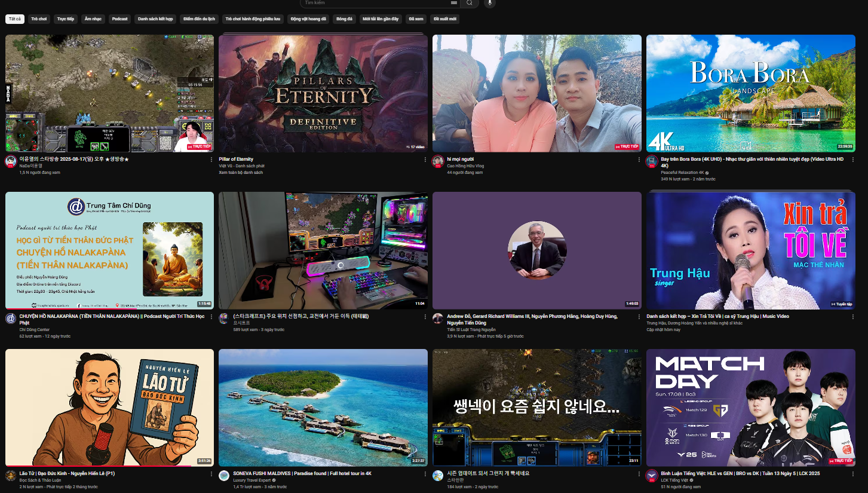868x493 pixels.
Task: Open 'Xem toàn bộ danh sách' link for Pillar of Eternity
Action: pyautogui.click(x=241, y=173)
